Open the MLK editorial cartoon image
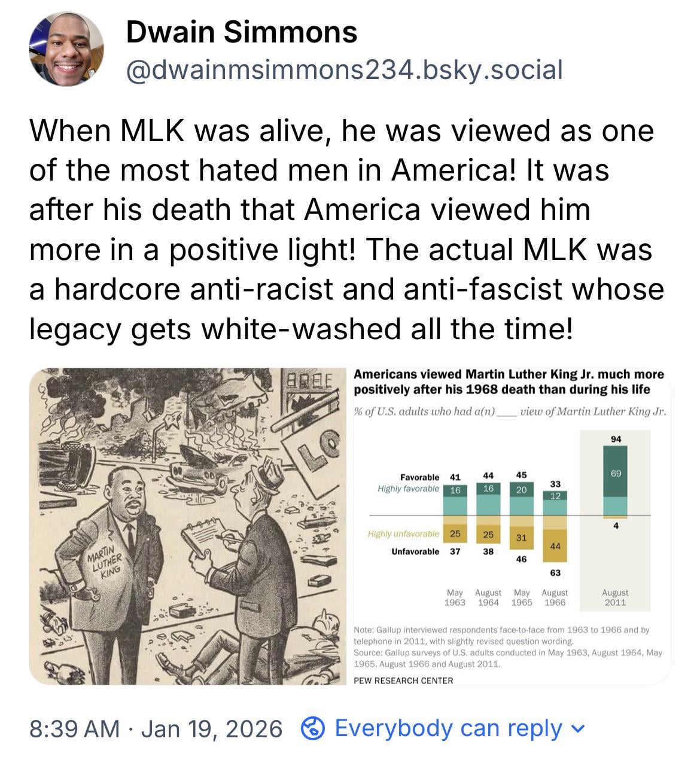 click(x=187, y=526)
